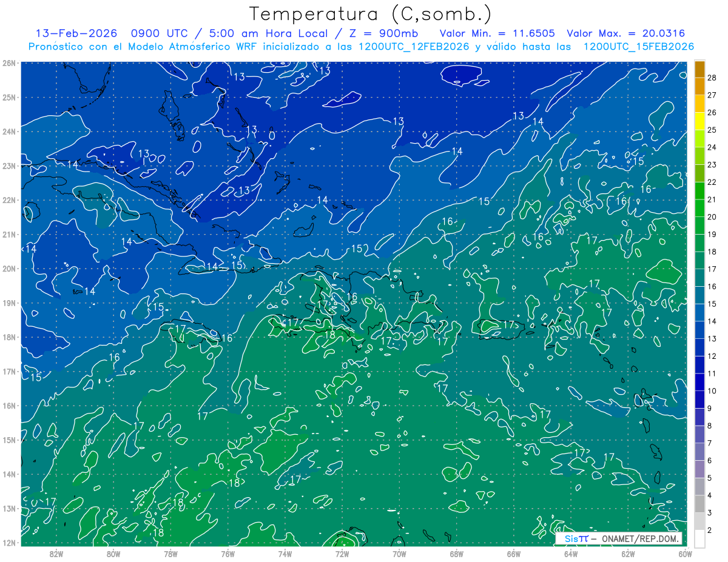
Task: Click 'Valor Max. = 20.0316' text
Action: point(626,33)
